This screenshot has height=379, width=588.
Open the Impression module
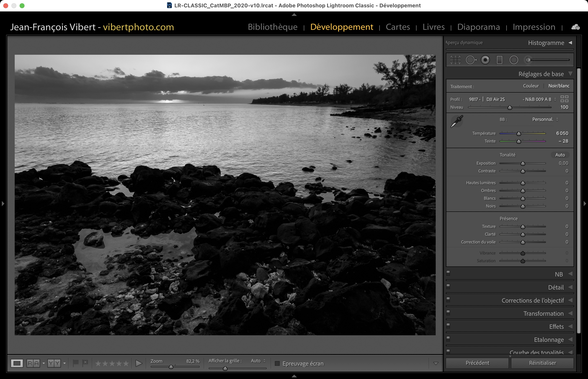point(534,27)
